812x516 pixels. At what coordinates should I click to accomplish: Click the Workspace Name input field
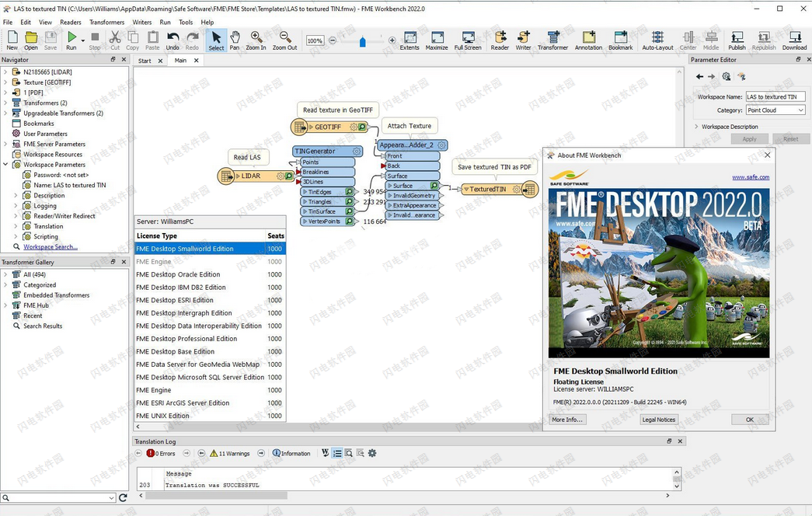(775, 97)
